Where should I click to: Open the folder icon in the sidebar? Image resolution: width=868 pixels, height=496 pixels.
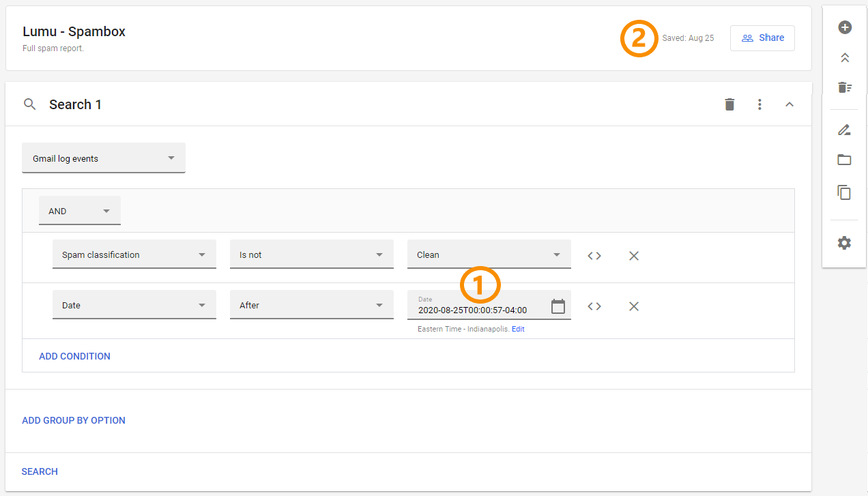[x=844, y=160]
